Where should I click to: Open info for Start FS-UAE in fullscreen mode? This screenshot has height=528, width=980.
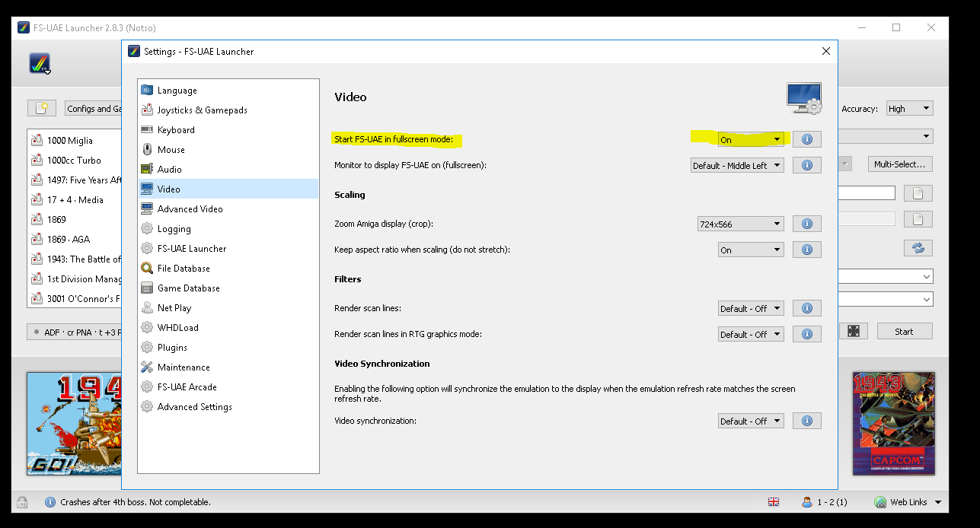pos(807,139)
